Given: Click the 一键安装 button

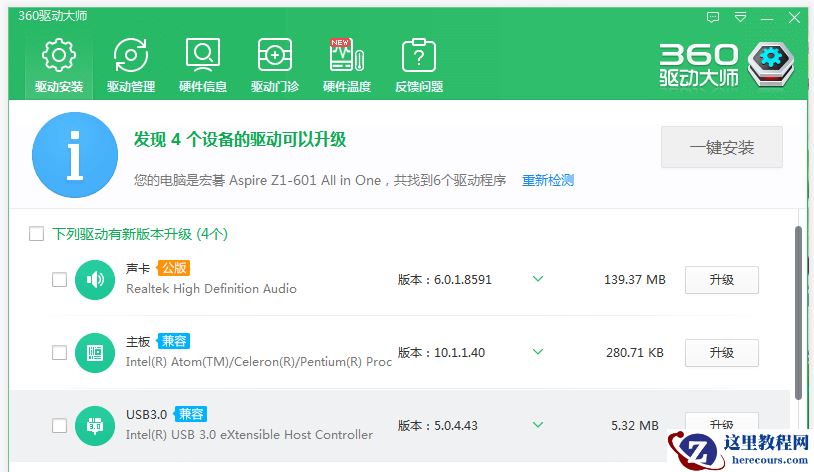Looking at the screenshot, I should pos(722,147).
